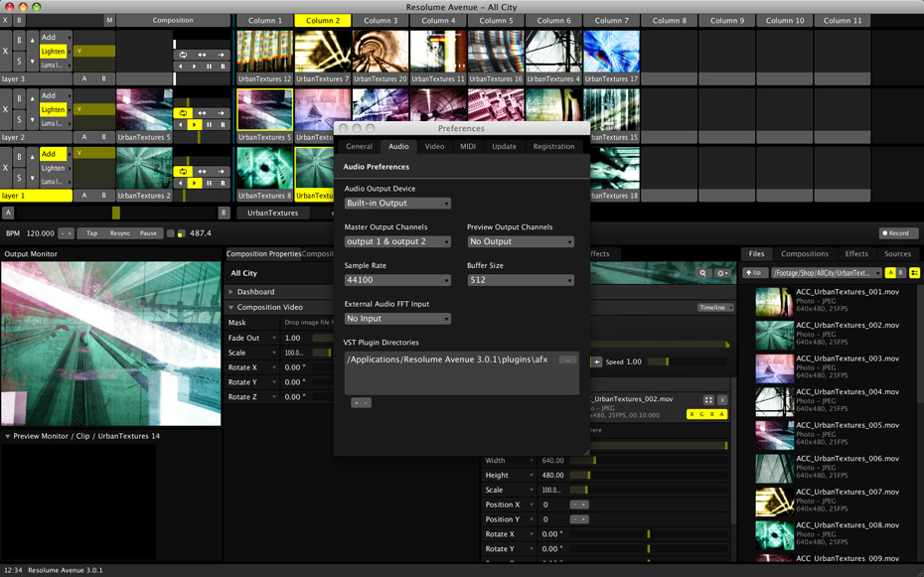
Task: Click the speed direction icon left of Speed
Action: 597,362
